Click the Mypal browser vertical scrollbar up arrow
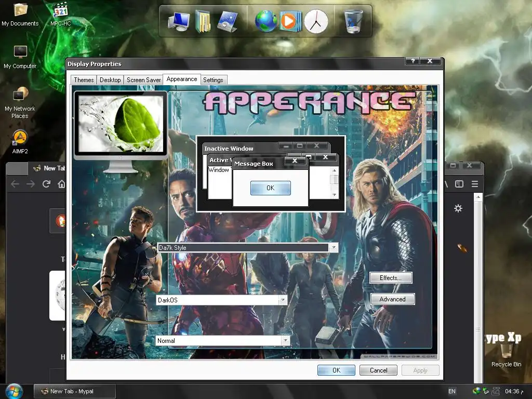 (x=478, y=197)
